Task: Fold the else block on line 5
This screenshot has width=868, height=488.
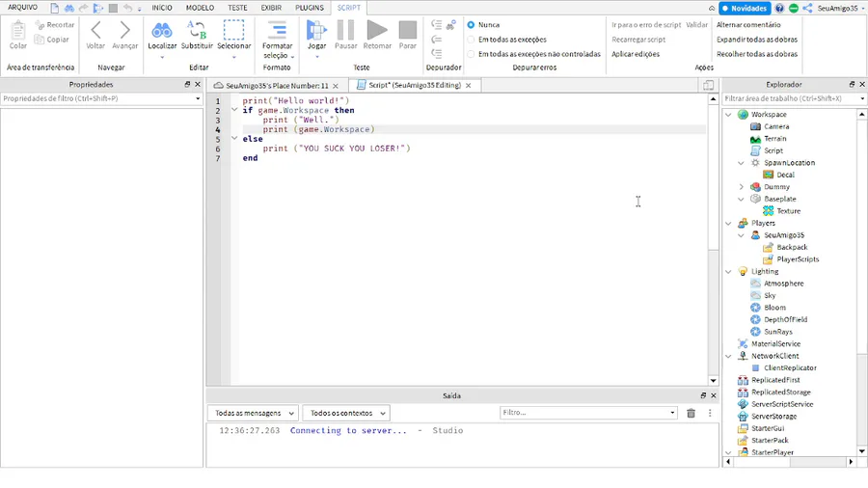Action: [x=234, y=138]
